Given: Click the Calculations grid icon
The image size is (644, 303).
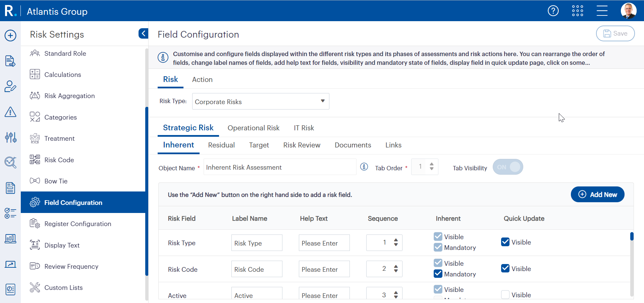Looking at the screenshot, I should 35,74.
